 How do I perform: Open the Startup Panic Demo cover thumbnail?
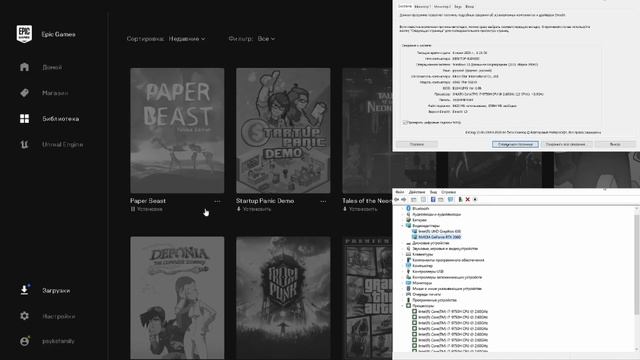click(283, 130)
